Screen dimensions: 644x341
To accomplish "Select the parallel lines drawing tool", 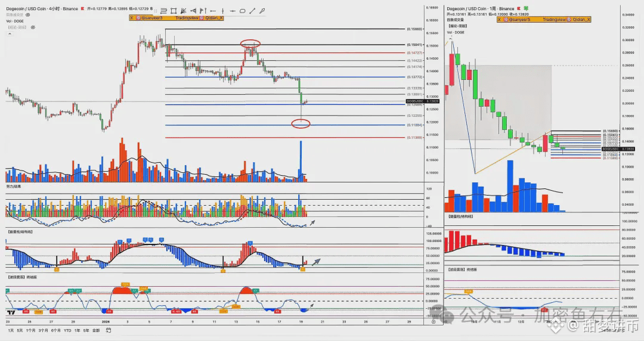I will tap(163, 11).
